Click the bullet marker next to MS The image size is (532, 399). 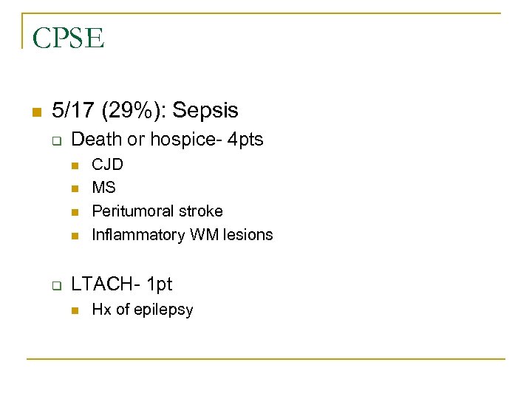pos(75,188)
